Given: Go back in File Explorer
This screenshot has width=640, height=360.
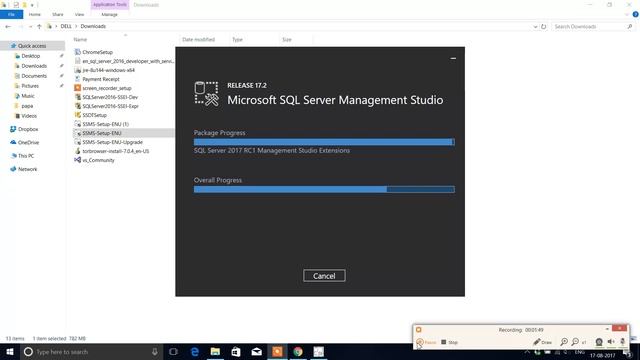Looking at the screenshot, I should (x=8, y=27).
